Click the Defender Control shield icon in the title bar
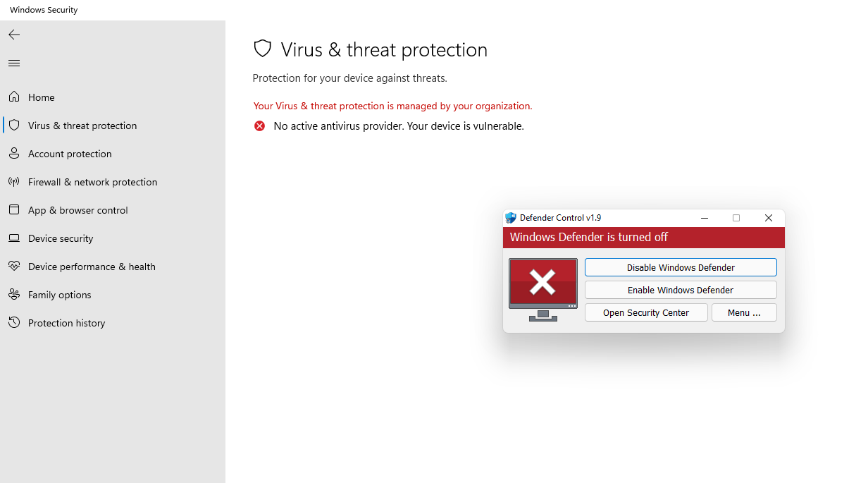 coord(510,218)
